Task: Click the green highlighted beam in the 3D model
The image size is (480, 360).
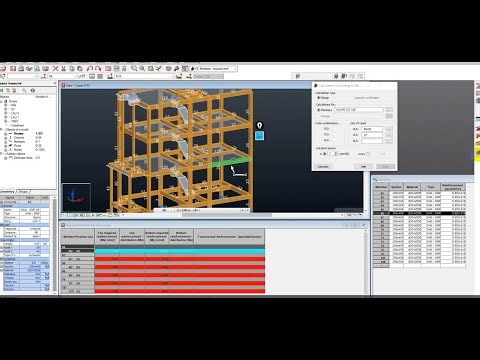Action: pyautogui.click(x=230, y=162)
